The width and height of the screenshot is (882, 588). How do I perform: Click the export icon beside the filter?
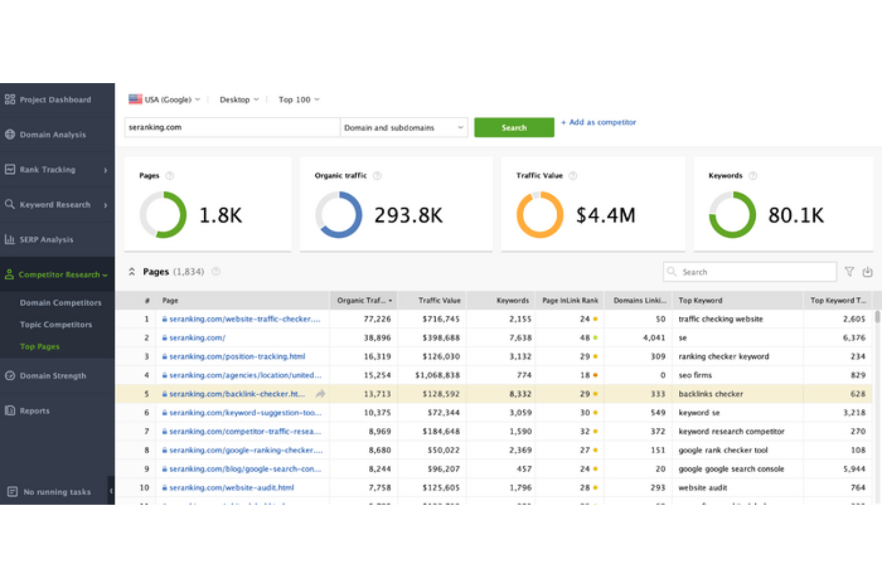coord(868,272)
